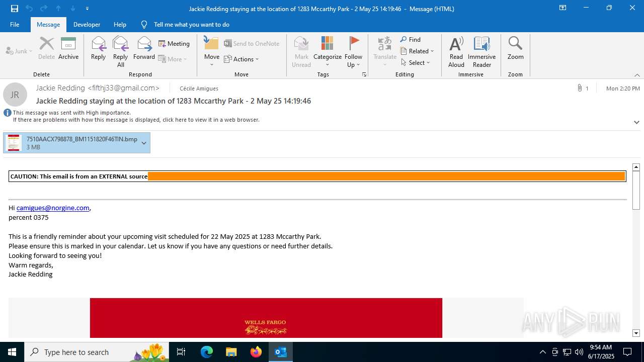
Task: Open the Help tab
Action: click(x=120, y=25)
